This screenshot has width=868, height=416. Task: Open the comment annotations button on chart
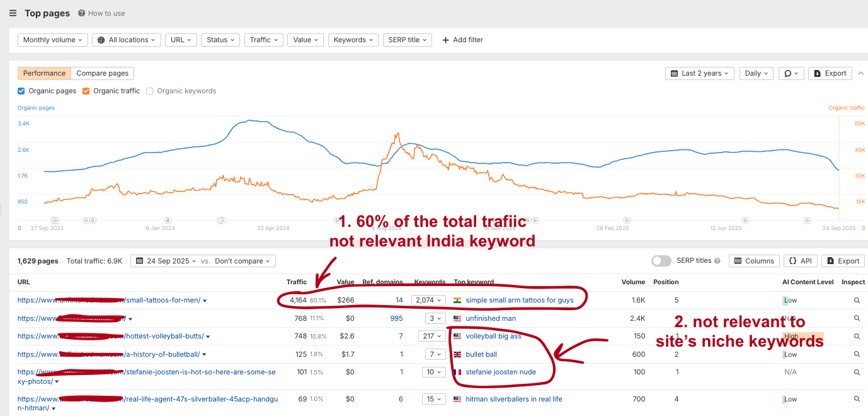[x=791, y=73]
